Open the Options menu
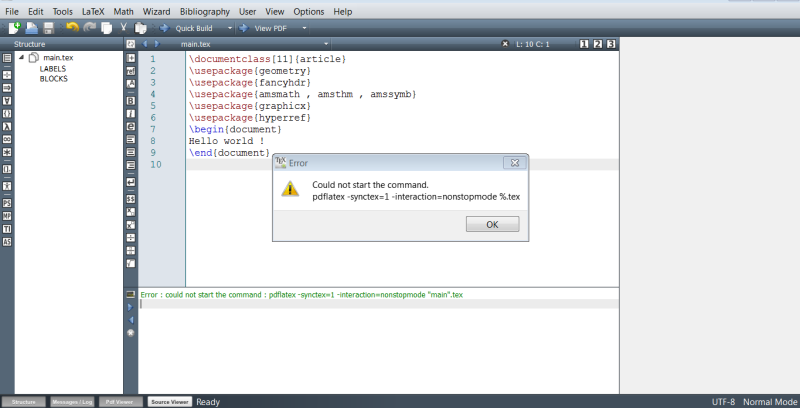The image size is (800, 408). (x=309, y=11)
